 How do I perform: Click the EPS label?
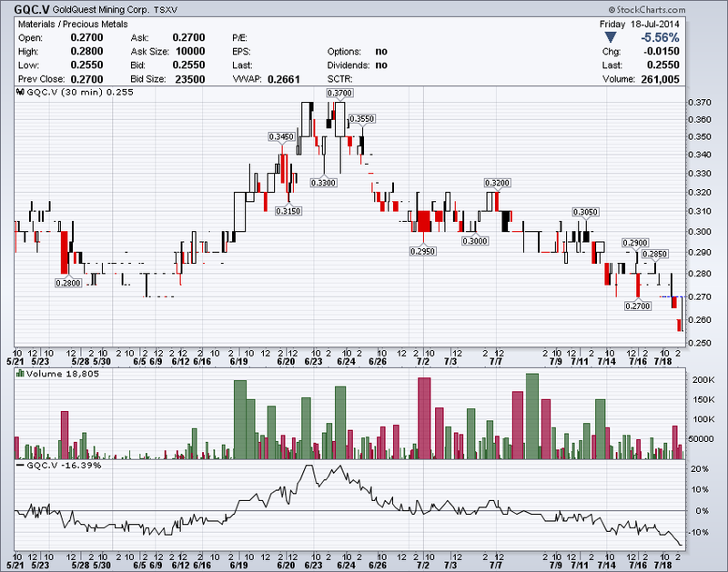click(x=241, y=52)
